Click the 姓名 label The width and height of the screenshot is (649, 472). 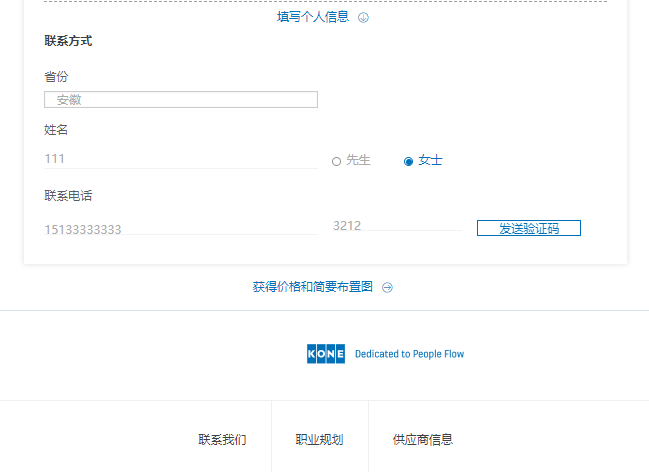click(56, 130)
